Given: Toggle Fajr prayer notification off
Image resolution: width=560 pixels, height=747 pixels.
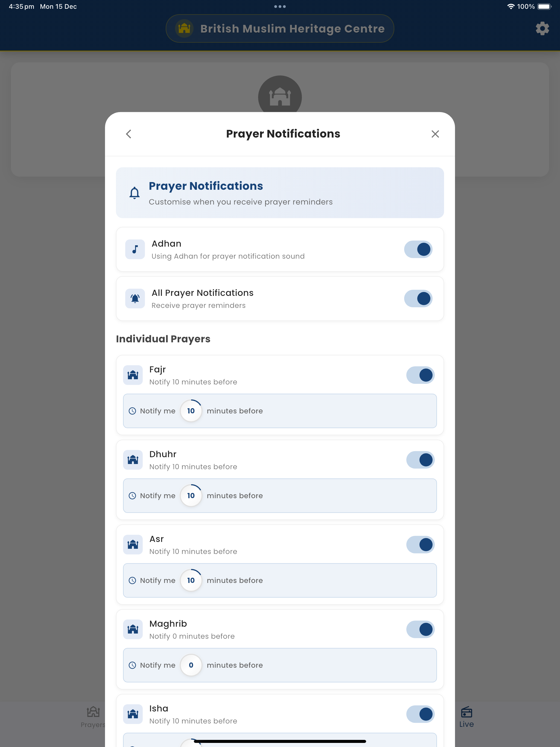Looking at the screenshot, I should coord(420,375).
